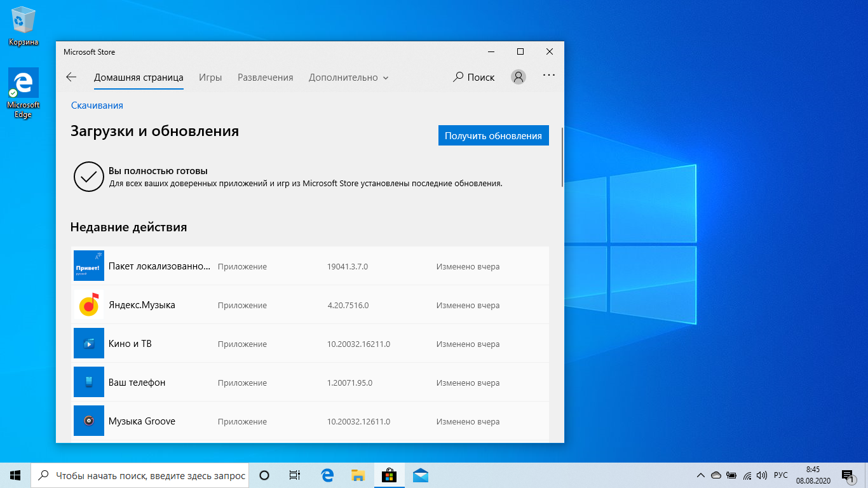This screenshot has height=488, width=868.
Task: Open the Store search
Action: [473, 77]
